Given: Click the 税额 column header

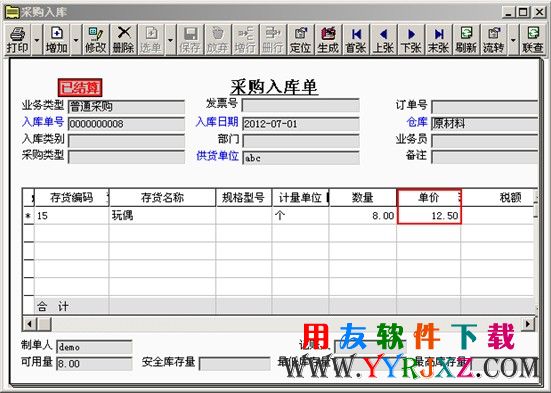Looking at the screenshot, I should tap(498, 198).
